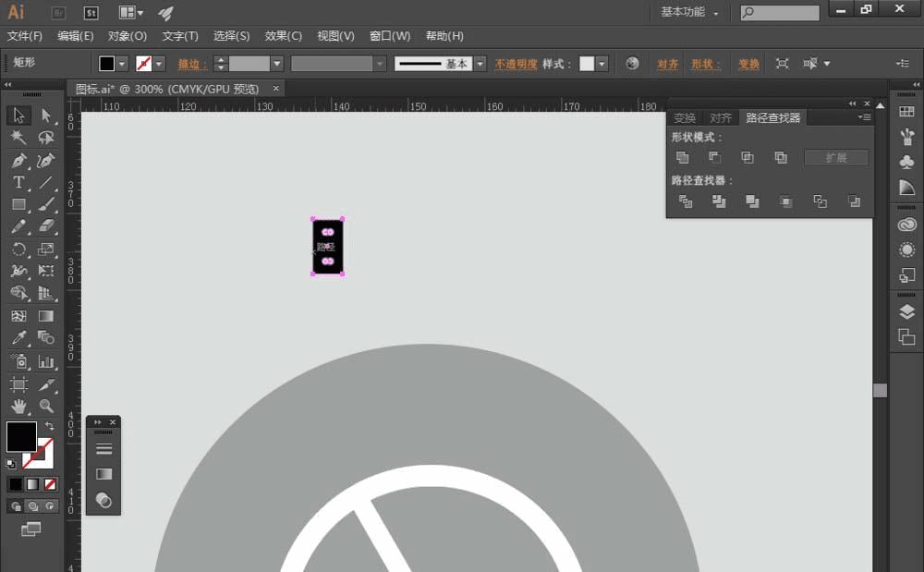Viewport: 924px width, 572px height.
Task: Open 文件(F) menu
Action: [25, 36]
